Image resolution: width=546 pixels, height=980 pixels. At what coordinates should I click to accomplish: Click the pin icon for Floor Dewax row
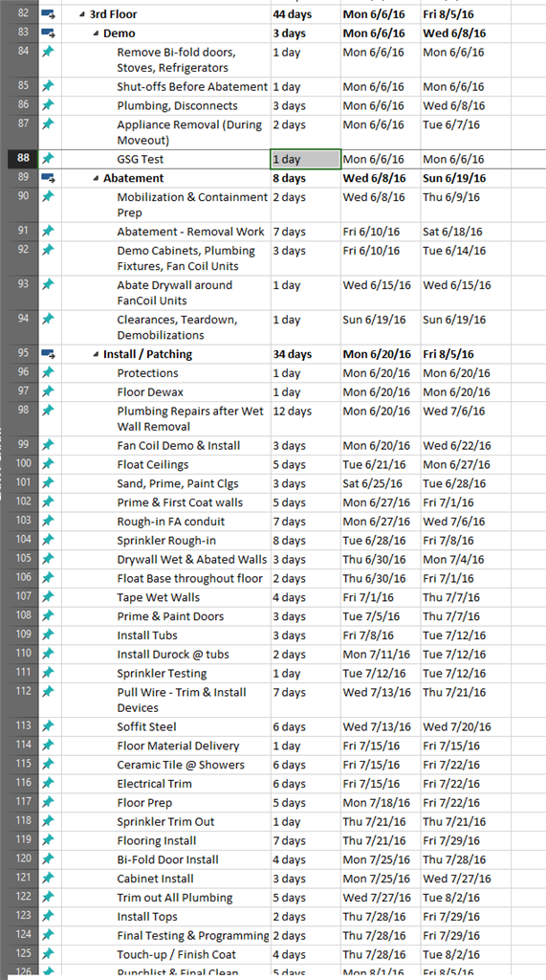(x=48, y=392)
